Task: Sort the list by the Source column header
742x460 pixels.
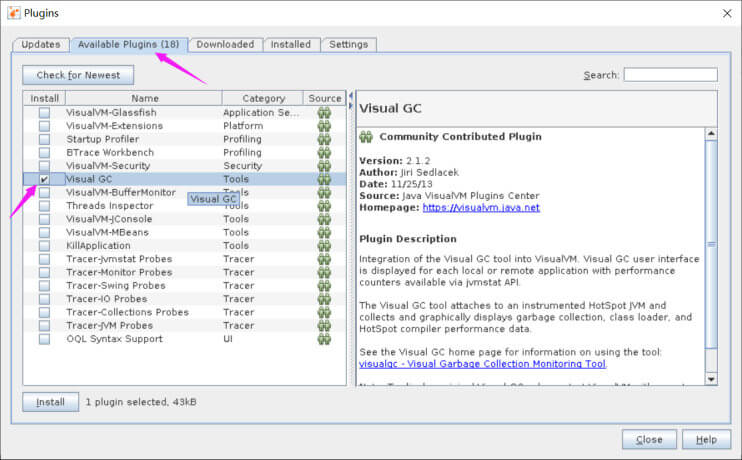Action: (x=325, y=98)
